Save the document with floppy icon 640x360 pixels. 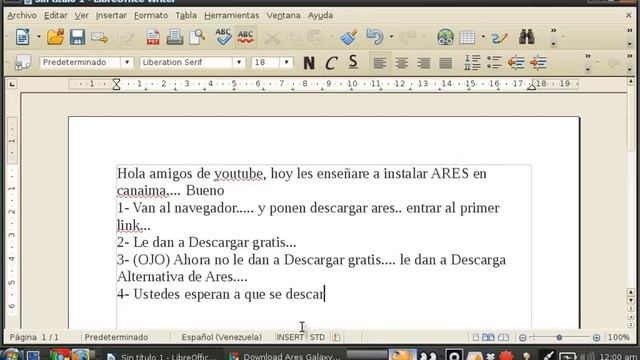77,37
